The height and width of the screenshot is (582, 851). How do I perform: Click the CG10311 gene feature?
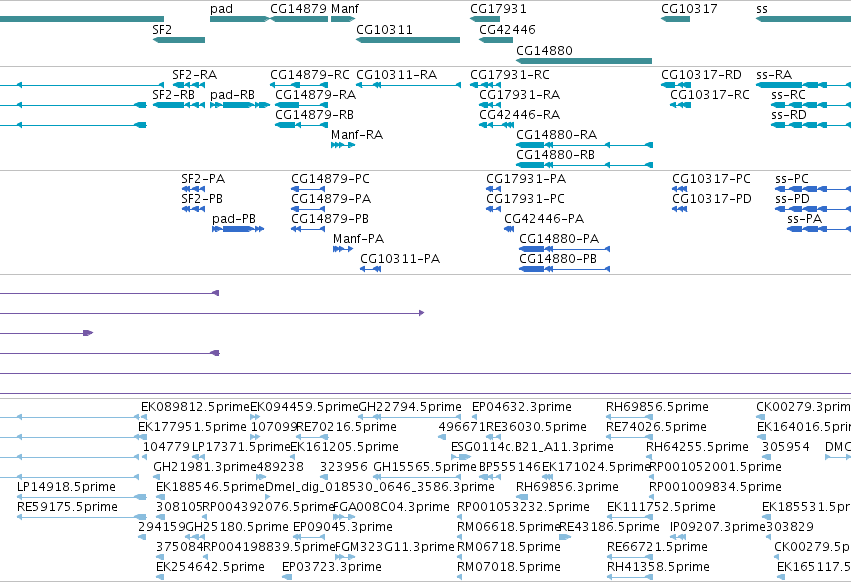pyautogui.click(x=408, y=40)
